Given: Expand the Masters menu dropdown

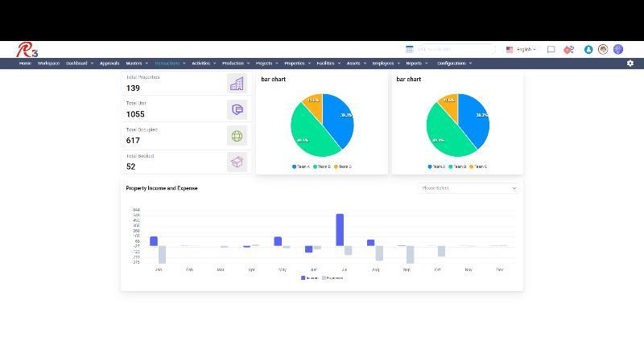Looking at the screenshot, I should tap(136, 63).
